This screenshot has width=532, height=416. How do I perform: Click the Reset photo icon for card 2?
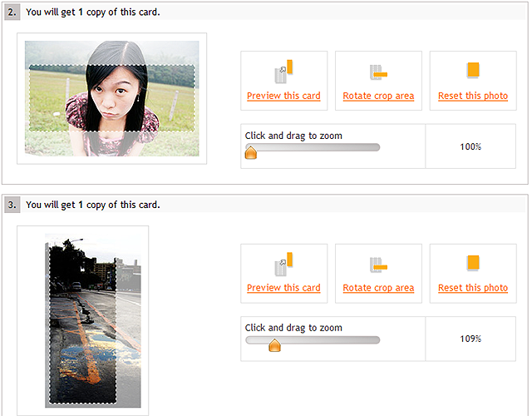pos(473,70)
